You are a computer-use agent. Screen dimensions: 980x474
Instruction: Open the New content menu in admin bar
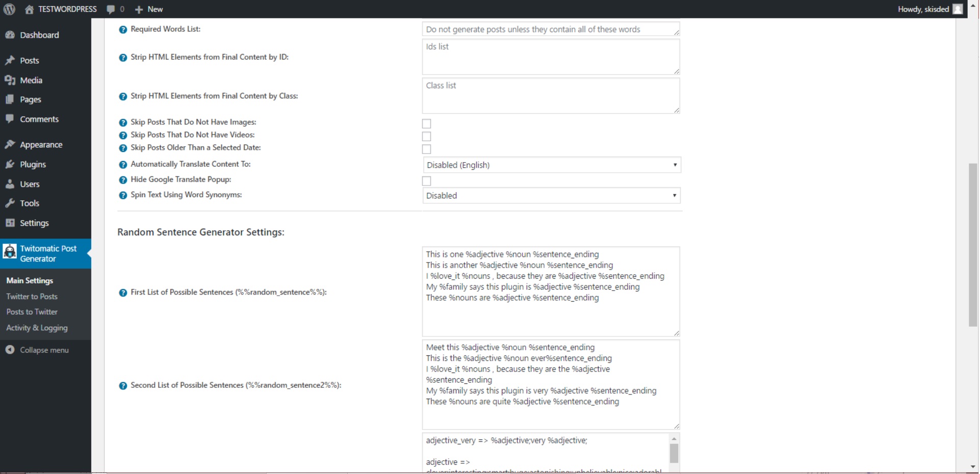(x=149, y=9)
